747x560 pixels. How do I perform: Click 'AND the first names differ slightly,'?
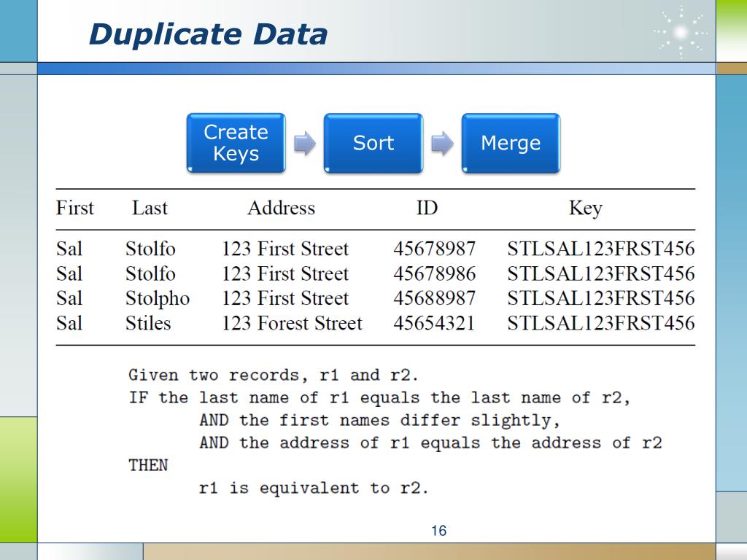(x=379, y=421)
